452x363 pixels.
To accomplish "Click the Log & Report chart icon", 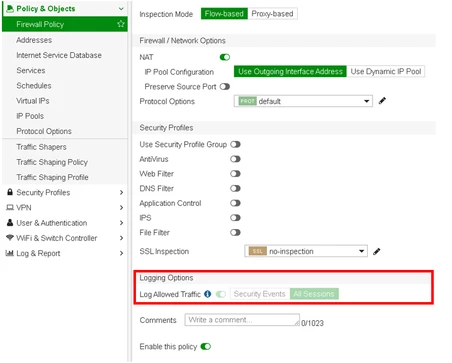I will click(10, 253).
